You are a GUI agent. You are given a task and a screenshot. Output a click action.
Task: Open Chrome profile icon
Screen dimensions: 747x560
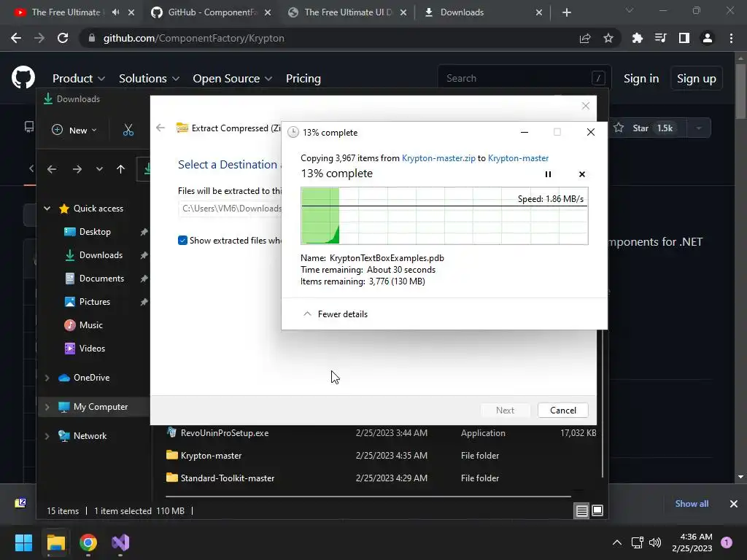click(x=708, y=38)
